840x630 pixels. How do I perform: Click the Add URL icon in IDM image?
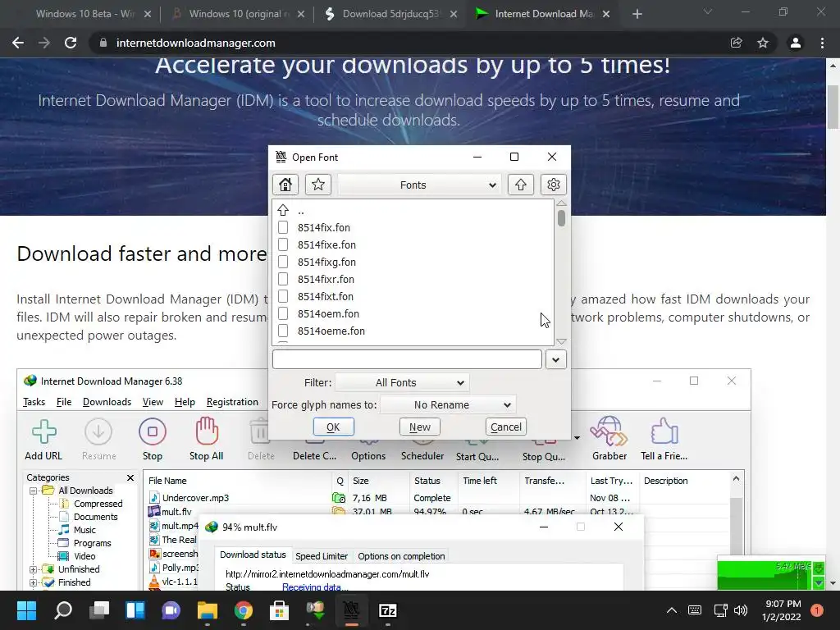(44, 431)
